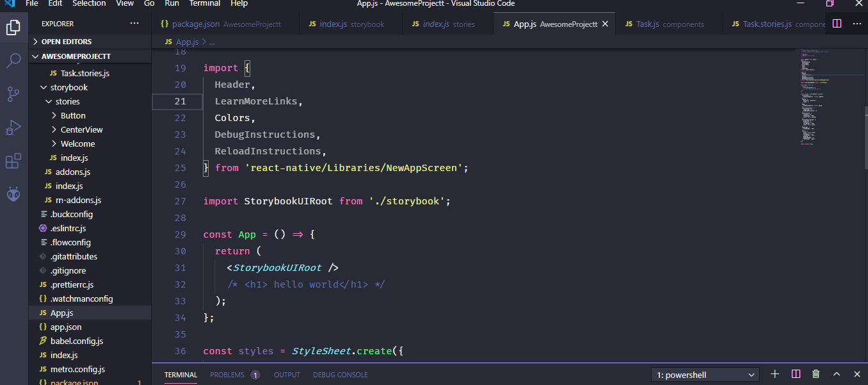Click line number 27 in gutter
This screenshot has height=385, width=868.
coord(180,201)
